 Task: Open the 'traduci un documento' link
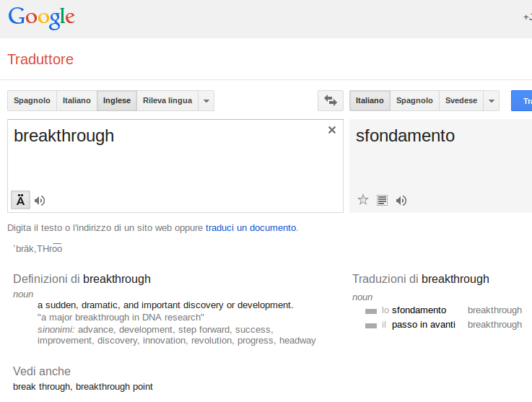(250, 228)
